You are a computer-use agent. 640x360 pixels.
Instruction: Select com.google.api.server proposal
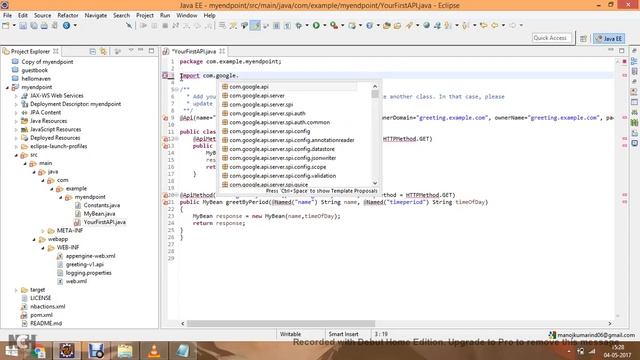tap(257, 96)
